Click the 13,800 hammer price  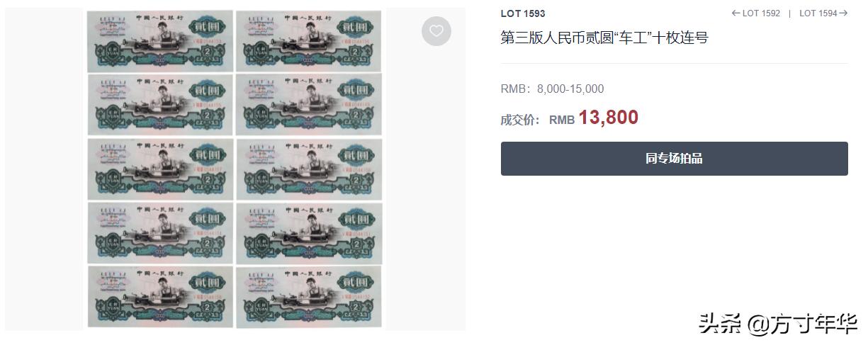[608, 118]
